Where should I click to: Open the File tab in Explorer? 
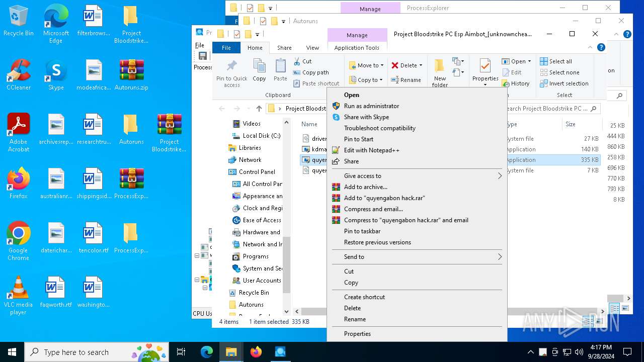226,48
